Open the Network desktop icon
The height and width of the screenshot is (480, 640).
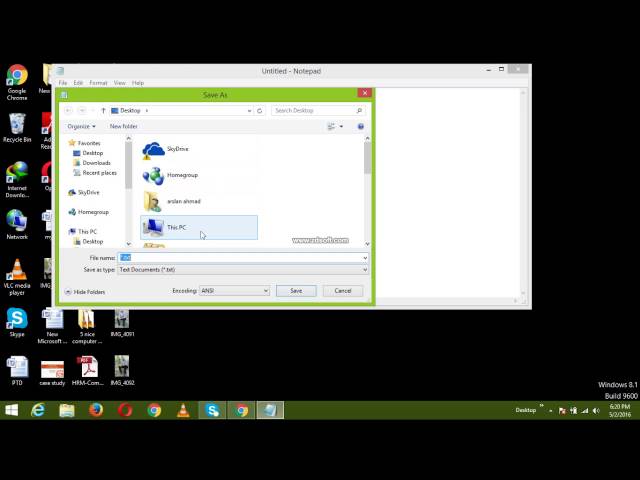pyautogui.click(x=17, y=224)
